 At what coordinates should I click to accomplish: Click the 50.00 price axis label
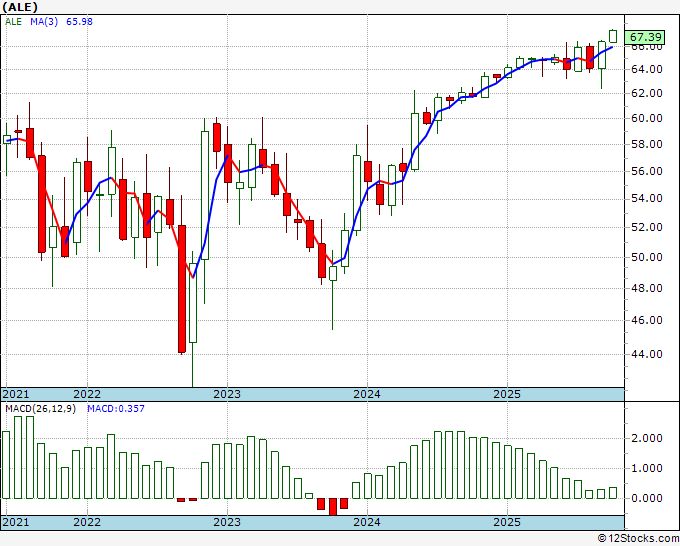647,257
